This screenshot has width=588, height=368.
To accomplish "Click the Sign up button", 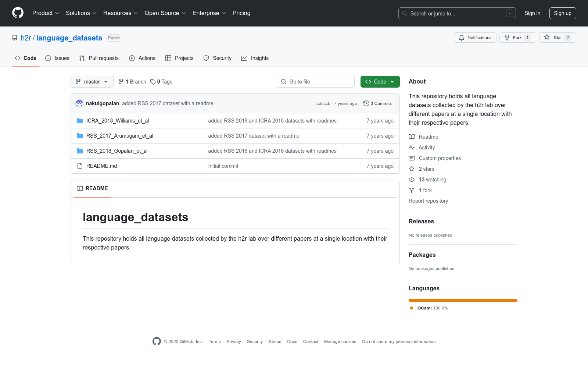I will [563, 13].
